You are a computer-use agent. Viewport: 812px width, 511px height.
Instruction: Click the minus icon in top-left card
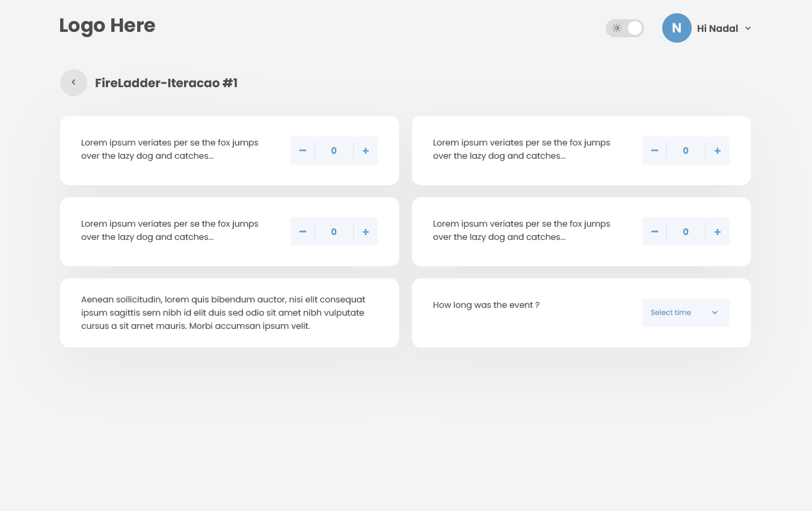(303, 150)
